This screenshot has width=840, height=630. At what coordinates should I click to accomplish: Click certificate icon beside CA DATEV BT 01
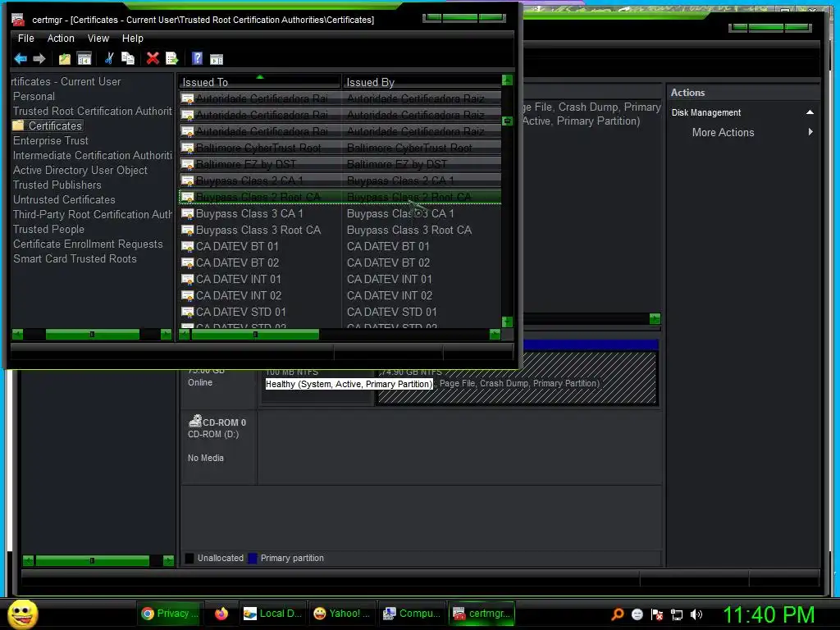coord(187,246)
